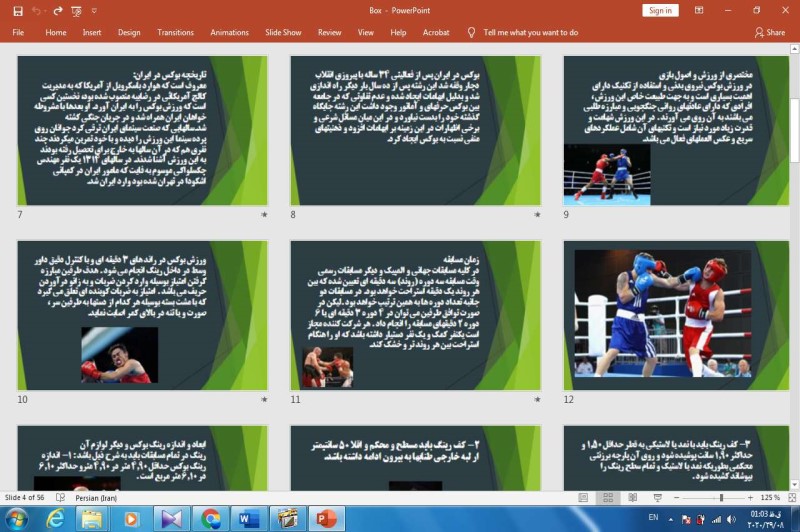Open Google Chrome from the taskbar

[210, 518]
